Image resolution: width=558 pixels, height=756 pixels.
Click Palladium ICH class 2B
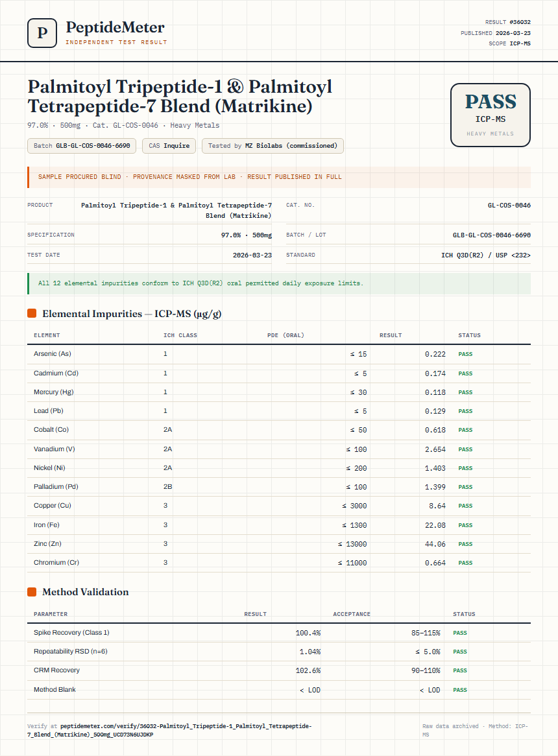pyautogui.click(x=168, y=486)
